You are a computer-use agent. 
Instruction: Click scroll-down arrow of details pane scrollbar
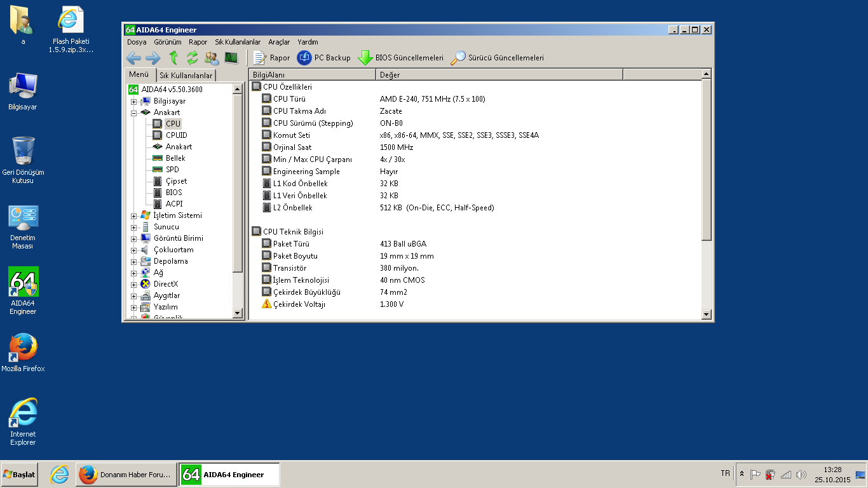point(707,314)
